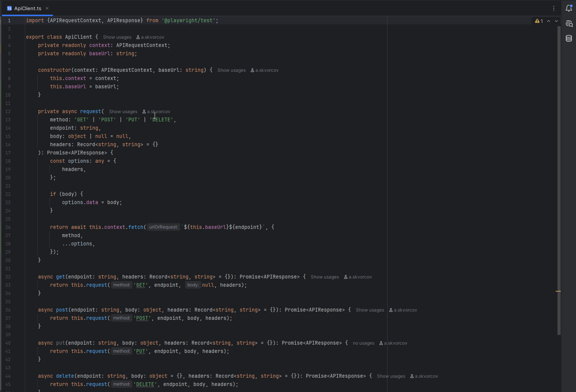This screenshot has width=576, height=392.
Task: Click the author icon beside the constructor
Action: pos(252,70)
